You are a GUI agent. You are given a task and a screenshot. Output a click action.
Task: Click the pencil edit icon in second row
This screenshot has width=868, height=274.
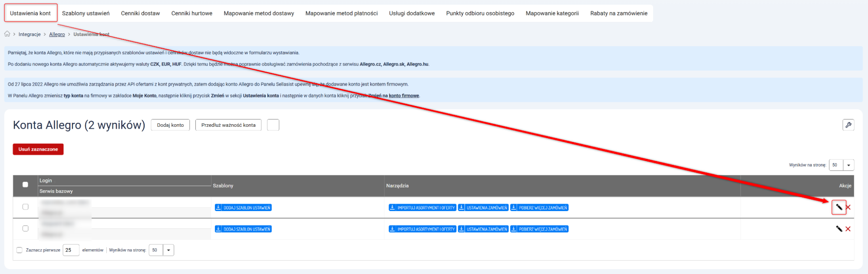[x=839, y=229]
